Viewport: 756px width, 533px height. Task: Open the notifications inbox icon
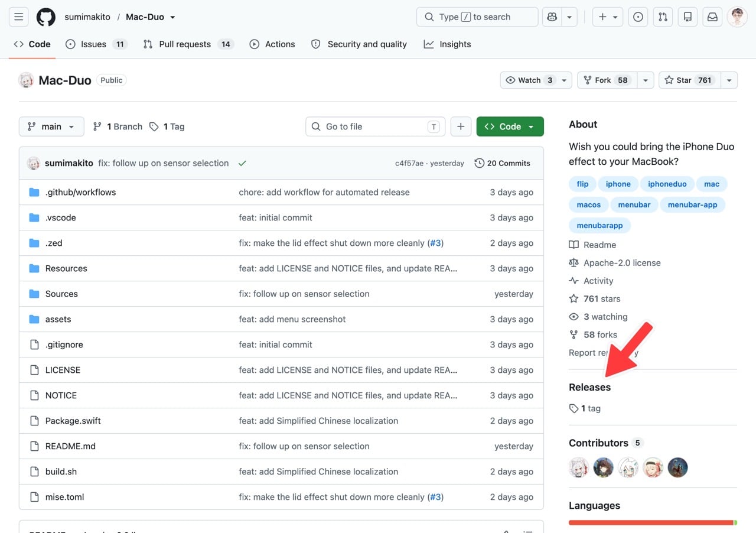712,17
